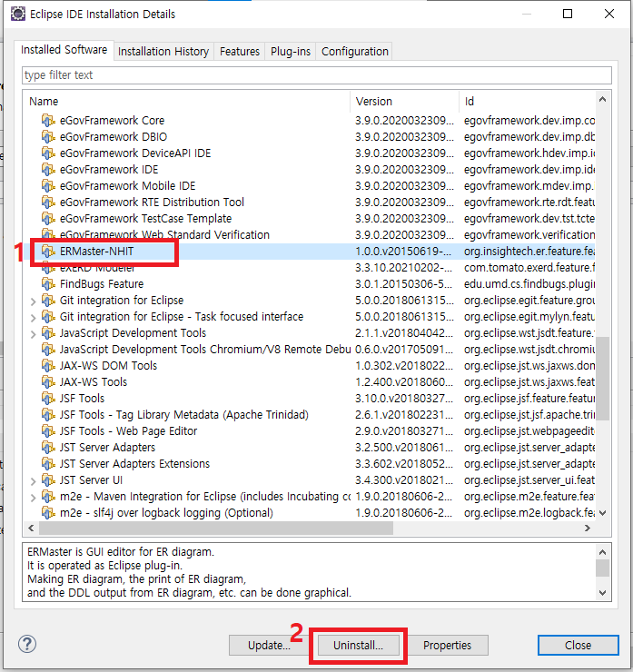Click the m2e Maven Integration feature icon
Screen dimensions: 633x672
click(x=48, y=497)
